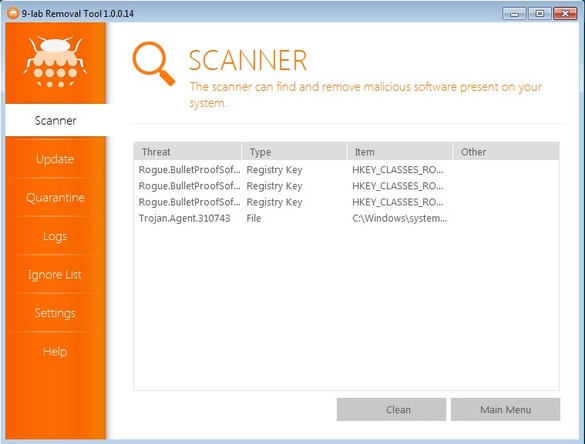Sort by the Type column header
585x444 pixels.
(294, 151)
